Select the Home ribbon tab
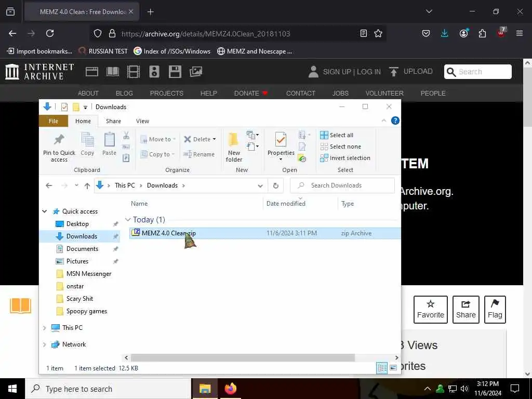The width and height of the screenshot is (532, 399). coord(83,121)
